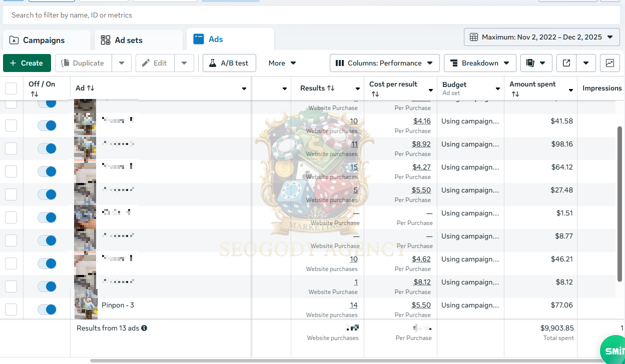
Task: Open the Pinpon - 3 ad thumbnail
Action: tap(86, 308)
